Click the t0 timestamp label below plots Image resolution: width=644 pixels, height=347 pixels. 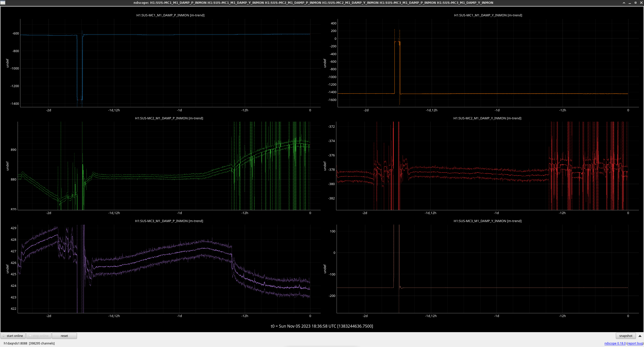pos(322,326)
